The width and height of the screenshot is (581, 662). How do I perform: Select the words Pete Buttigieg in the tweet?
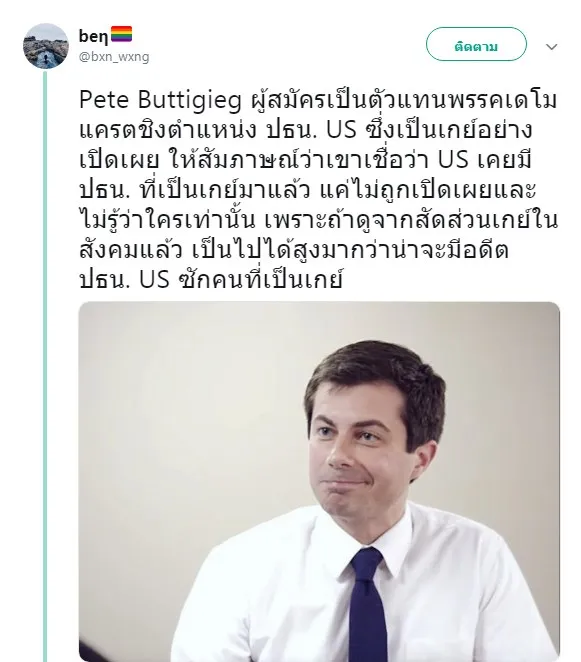160,101
